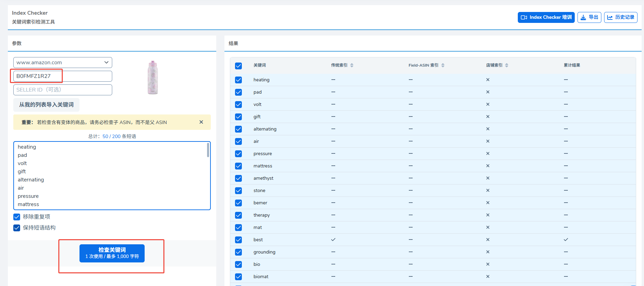Click inside the keywords text area
644x286 pixels.
(x=112, y=176)
